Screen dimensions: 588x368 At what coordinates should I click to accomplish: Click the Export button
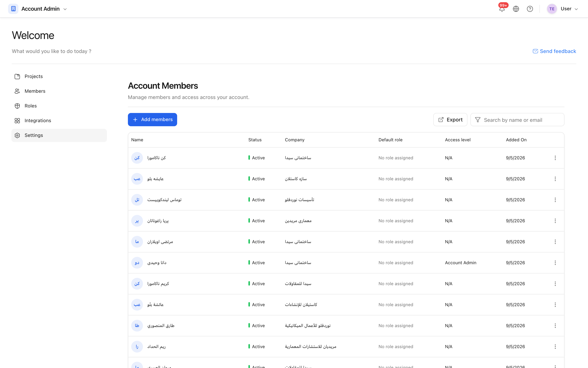(x=450, y=120)
